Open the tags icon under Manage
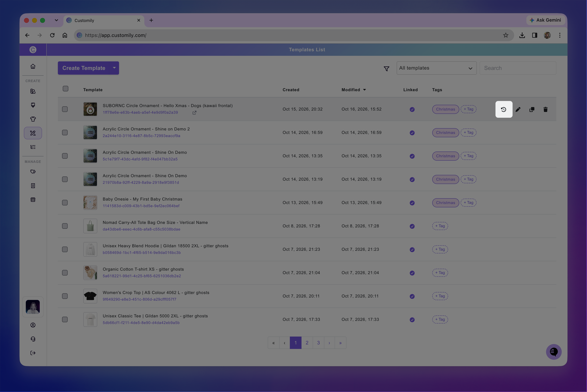This screenshot has height=392, width=587. pyautogui.click(x=33, y=172)
